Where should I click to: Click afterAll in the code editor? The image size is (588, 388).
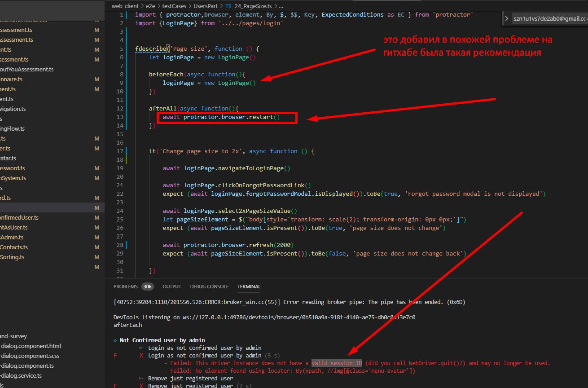[162, 108]
